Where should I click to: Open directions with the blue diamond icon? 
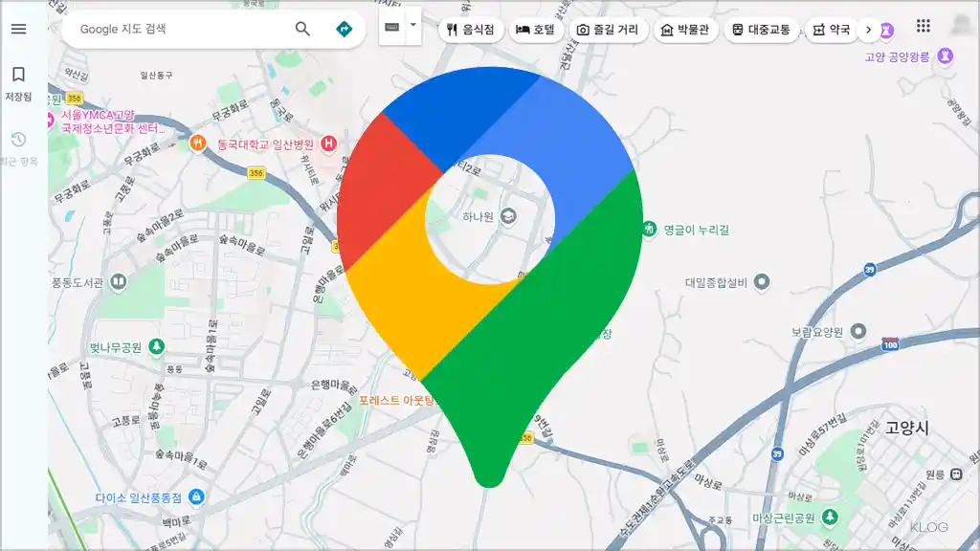pyautogui.click(x=344, y=29)
